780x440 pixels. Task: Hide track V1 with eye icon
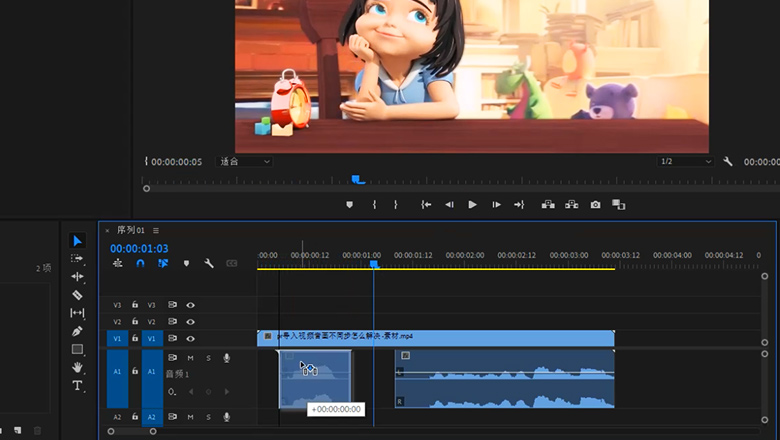click(x=190, y=338)
